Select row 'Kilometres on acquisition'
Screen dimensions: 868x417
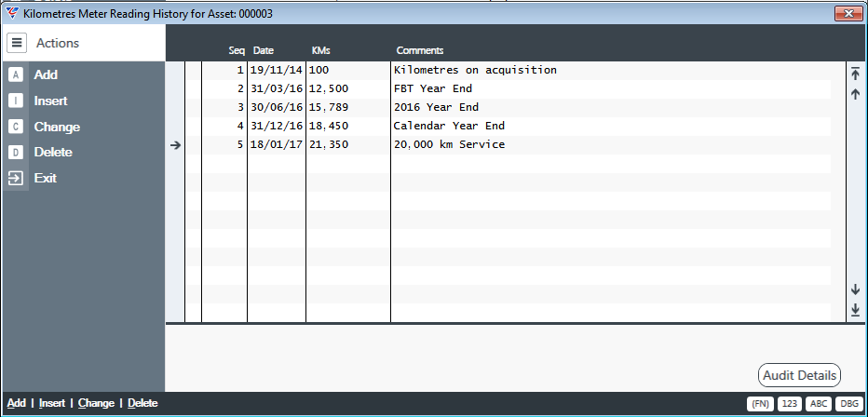coord(508,70)
